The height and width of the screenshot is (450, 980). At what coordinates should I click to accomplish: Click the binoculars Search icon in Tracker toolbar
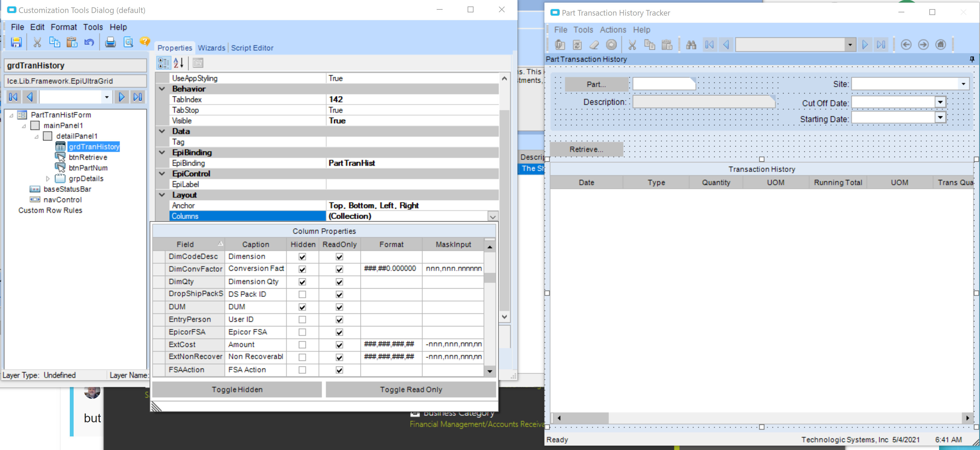coord(691,45)
